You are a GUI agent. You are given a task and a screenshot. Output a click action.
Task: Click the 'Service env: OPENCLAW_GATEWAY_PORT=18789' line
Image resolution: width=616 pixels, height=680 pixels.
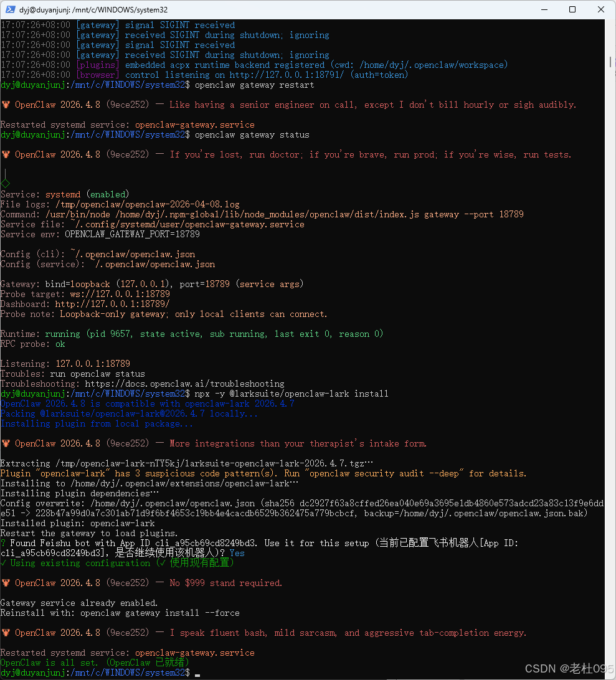pyautogui.click(x=100, y=234)
